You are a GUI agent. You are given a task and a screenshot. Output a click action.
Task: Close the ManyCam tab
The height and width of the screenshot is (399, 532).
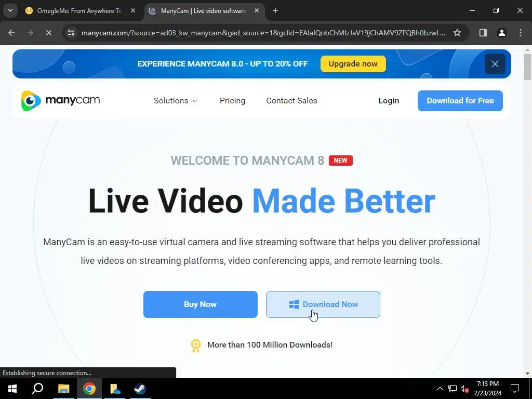tap(257, 11)
